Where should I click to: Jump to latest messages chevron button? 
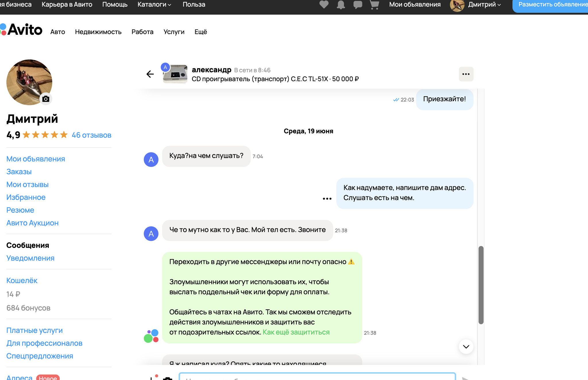point(466,346)
